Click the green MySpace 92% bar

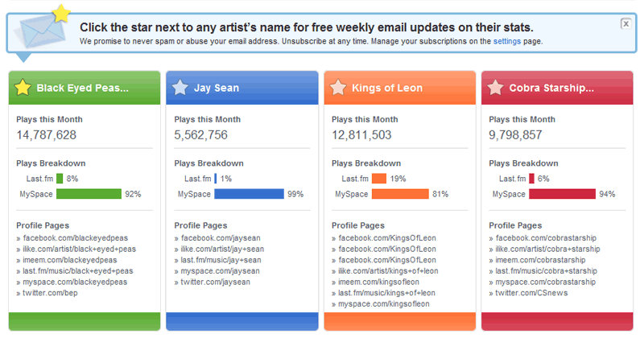[89, 194]
